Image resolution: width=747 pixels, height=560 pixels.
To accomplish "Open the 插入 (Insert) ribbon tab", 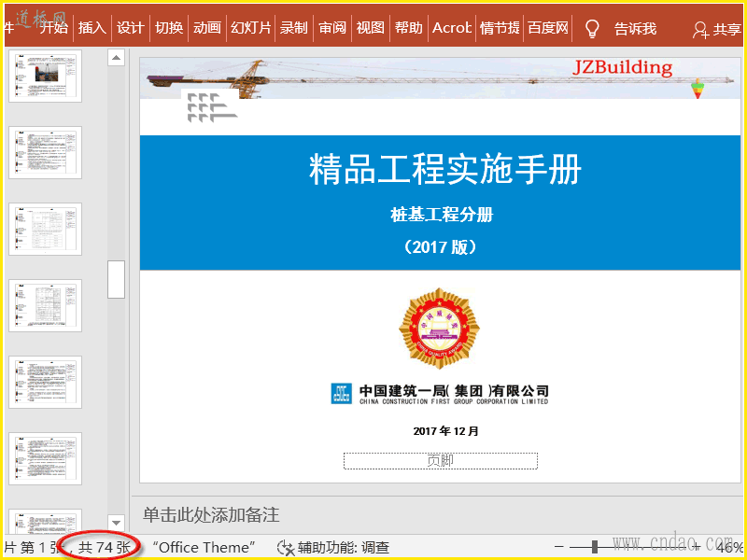I will pos(92,28).
